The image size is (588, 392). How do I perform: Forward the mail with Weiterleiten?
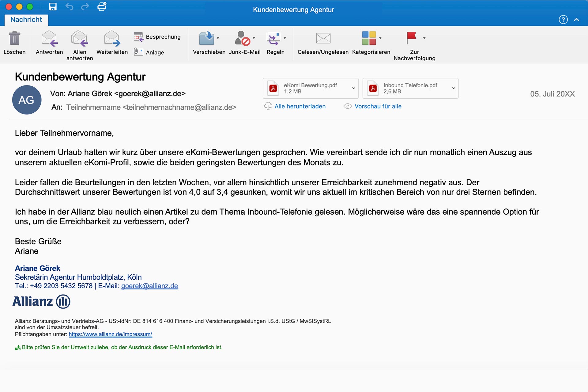point(112,39)
